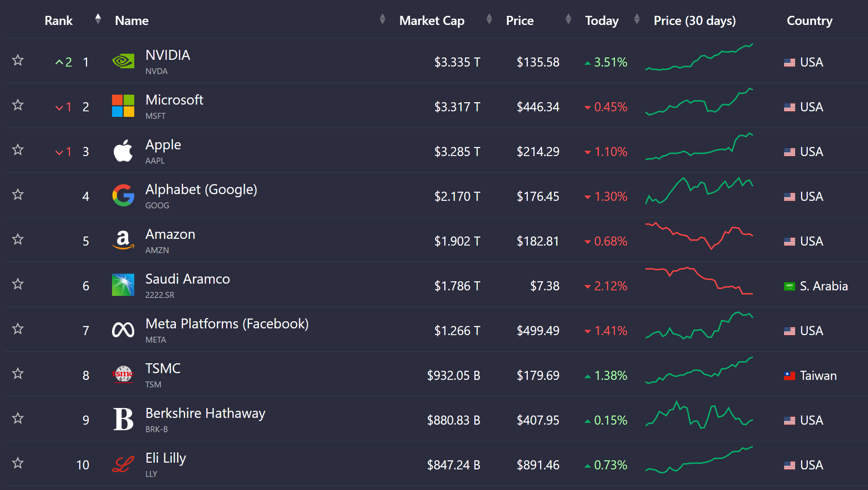The image size is (868, 490).
Task: Add Amazon to favorites star
Action: tap(18, 240)
